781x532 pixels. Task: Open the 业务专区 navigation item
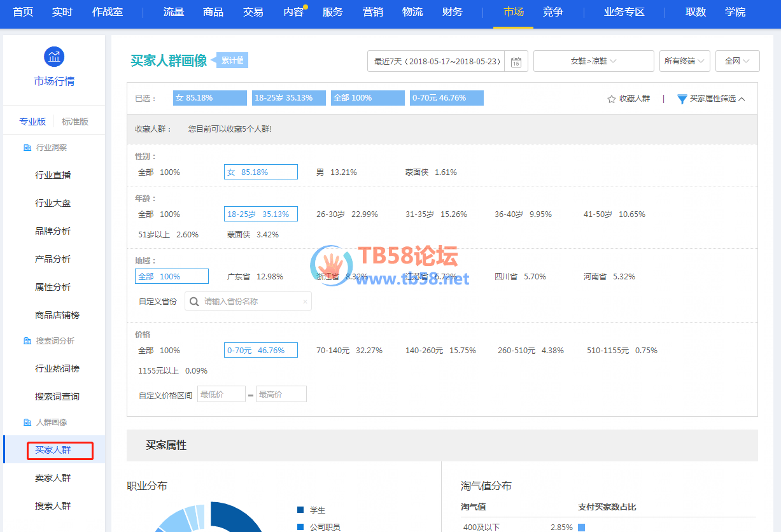pyautogui.click(x=624, y=12)
